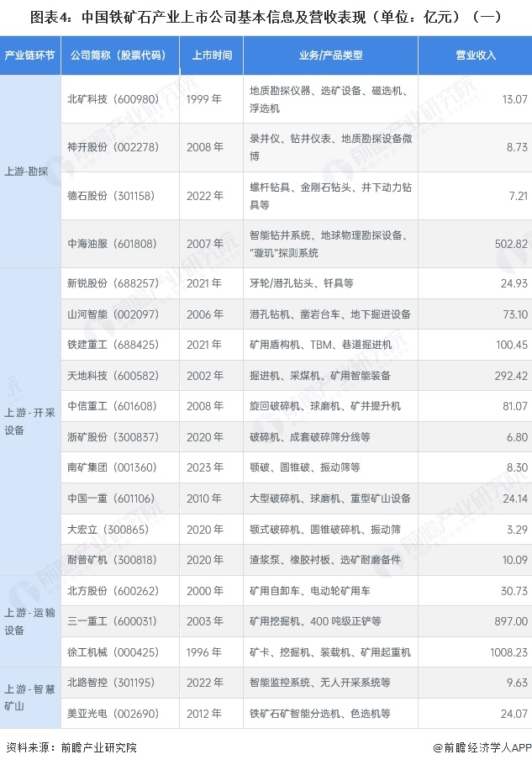Click revenue value 73.10

tap(515, 314)
